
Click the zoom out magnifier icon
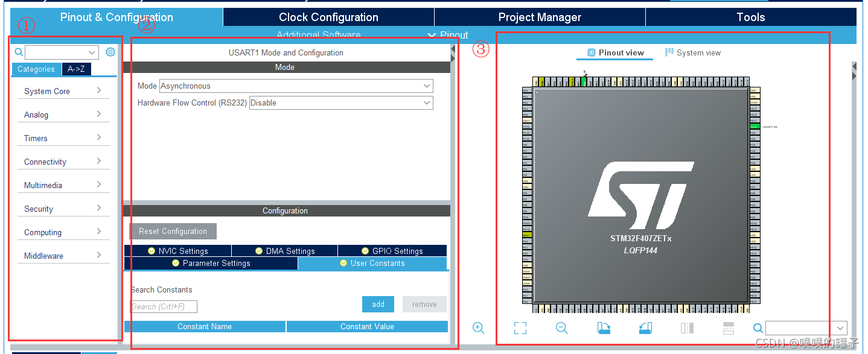[x=562, y=327]
